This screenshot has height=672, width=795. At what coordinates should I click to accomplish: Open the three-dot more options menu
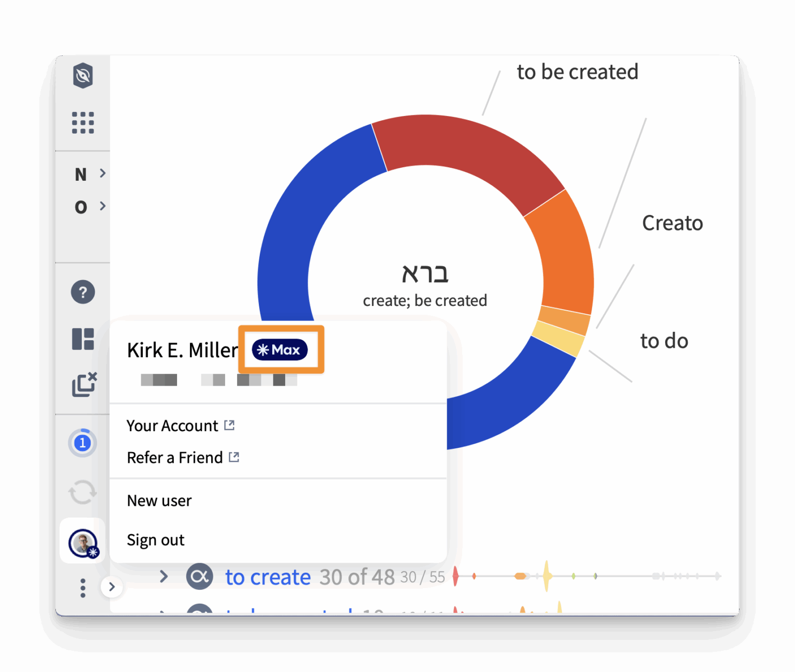click(83, 588)
